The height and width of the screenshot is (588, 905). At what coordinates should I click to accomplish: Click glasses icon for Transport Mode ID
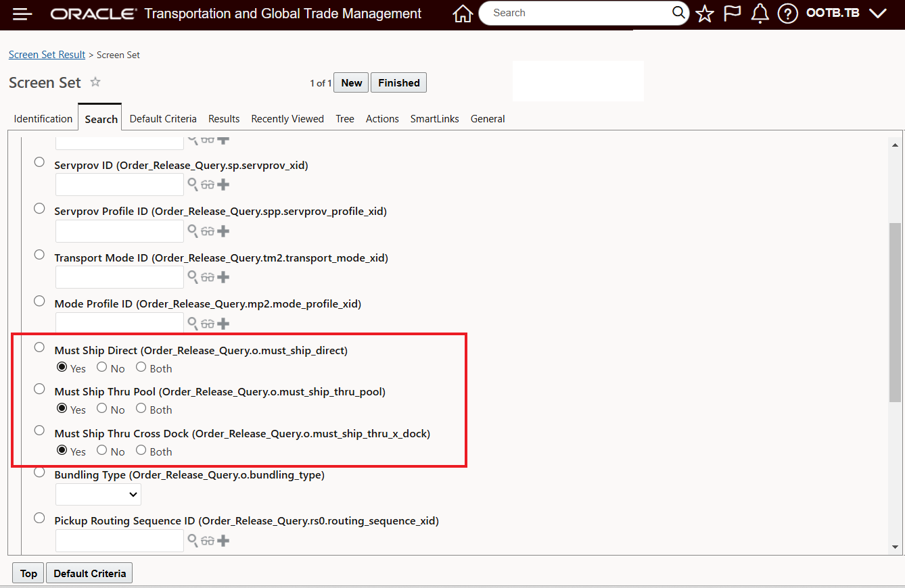(x=208, y=277)
